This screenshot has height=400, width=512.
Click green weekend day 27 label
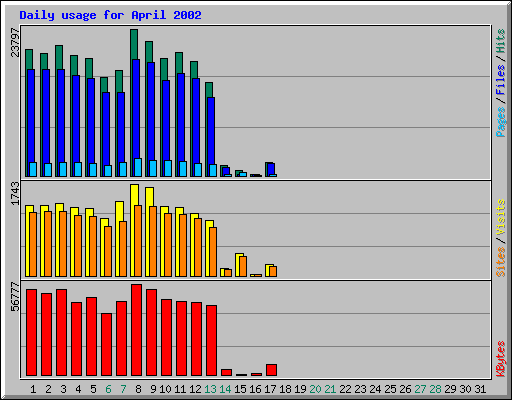pyautogui.click(x=420, y=389)
